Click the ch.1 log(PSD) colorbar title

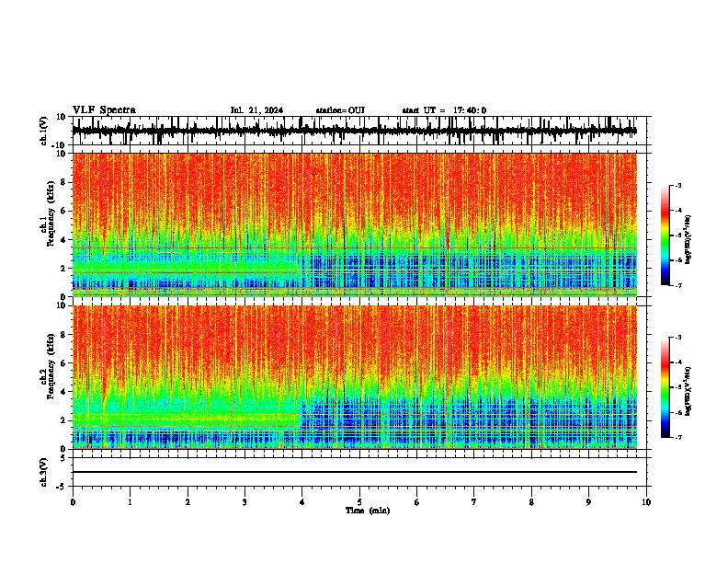[x=688, y=240]
